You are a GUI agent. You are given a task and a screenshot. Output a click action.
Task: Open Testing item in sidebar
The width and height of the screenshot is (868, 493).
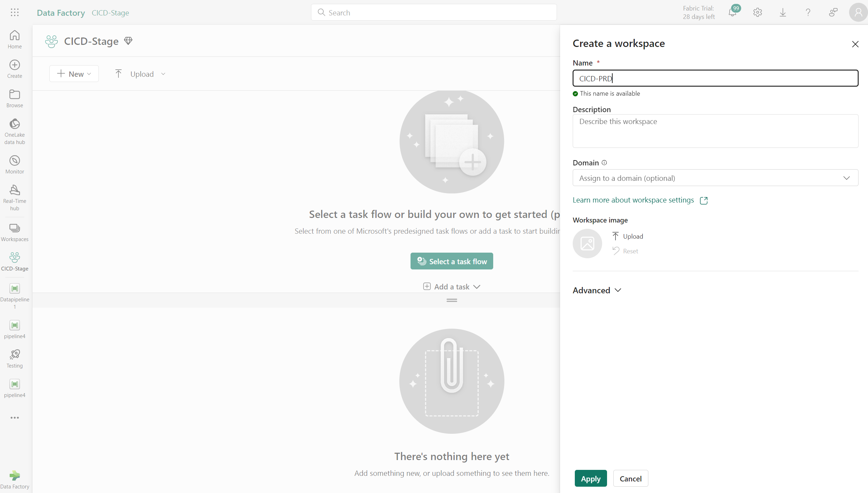coord(15,359)
